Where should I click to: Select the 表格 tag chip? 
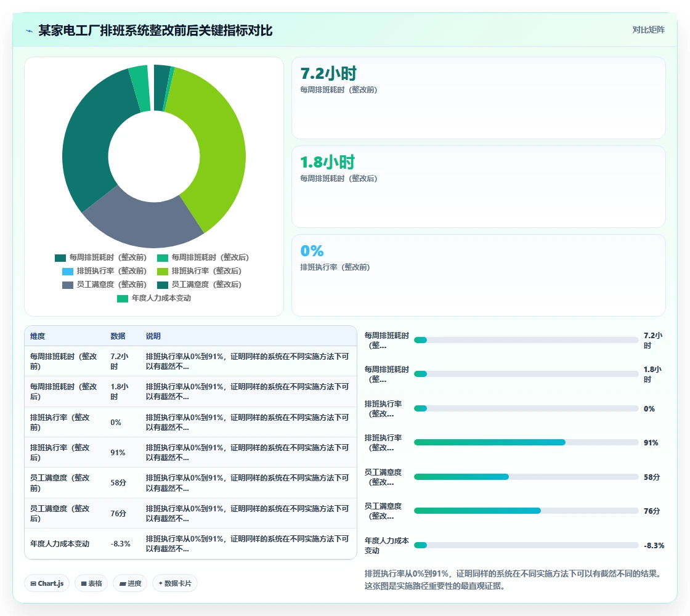[x=92, y=583]
